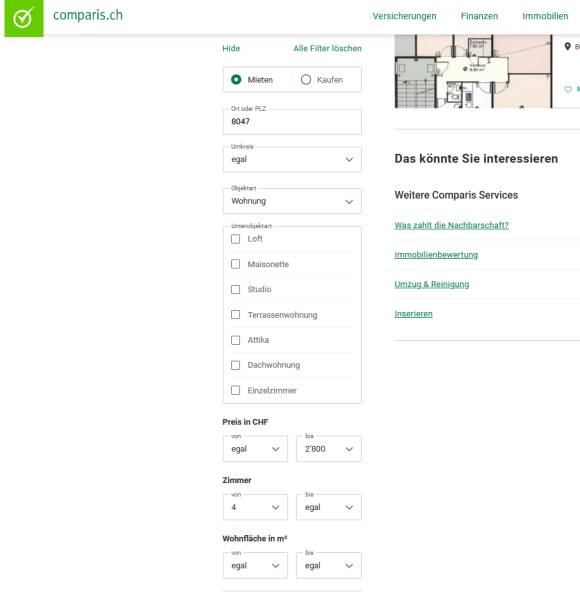Check the Einzelzimmer checkbox
The height and width of the screenshot is (592, 580).
pyautogui.click(x=235, y=390)
